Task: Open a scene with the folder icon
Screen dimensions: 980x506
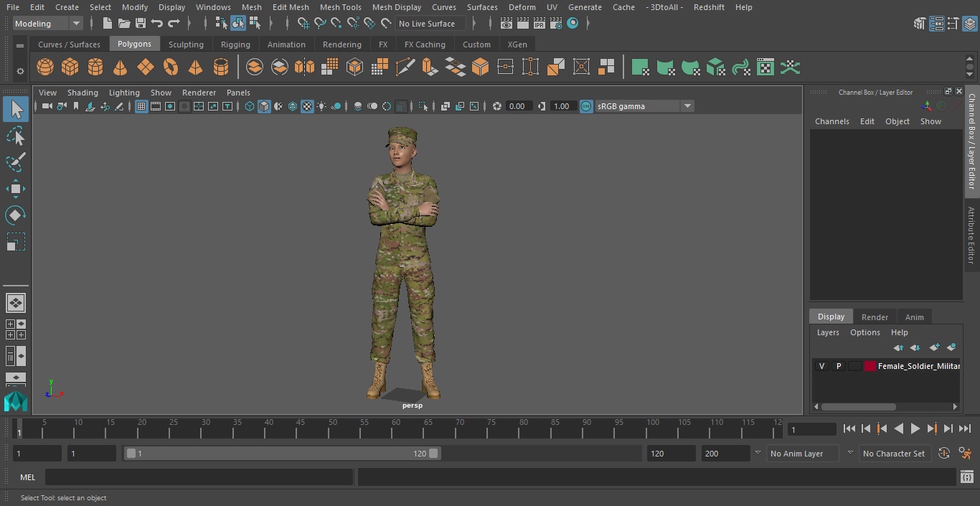Action: (x=124, y=24)
